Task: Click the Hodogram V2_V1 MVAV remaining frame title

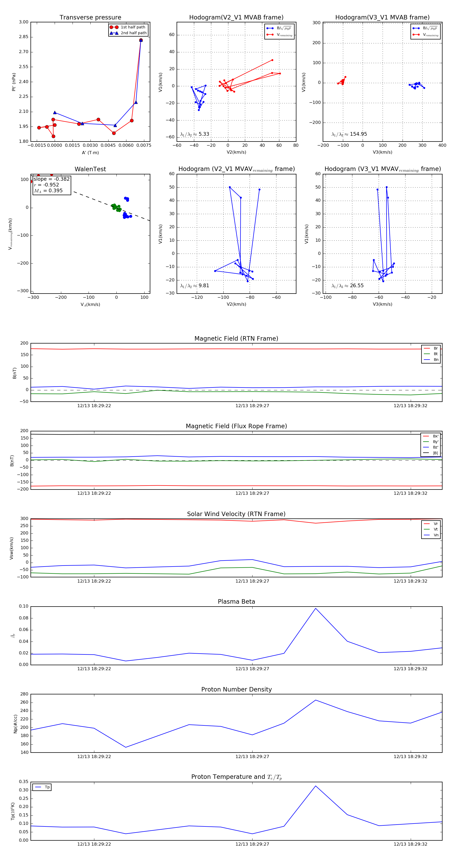Action: click(236, 169)
